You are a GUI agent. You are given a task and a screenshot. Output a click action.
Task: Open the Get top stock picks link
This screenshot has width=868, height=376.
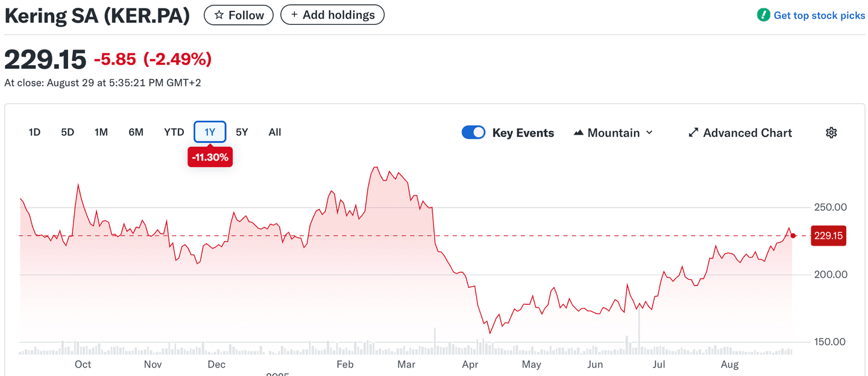(x=819, y=16)
